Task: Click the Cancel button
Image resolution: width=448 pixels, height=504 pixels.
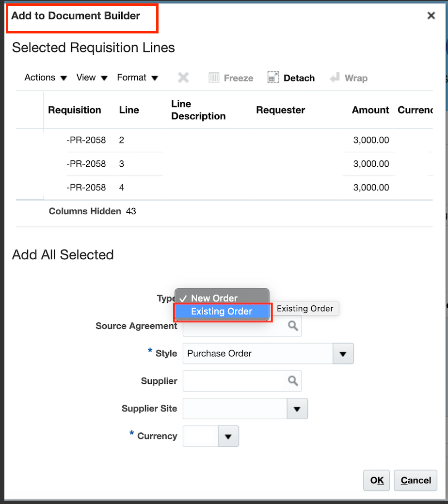Action: point(415,480)
